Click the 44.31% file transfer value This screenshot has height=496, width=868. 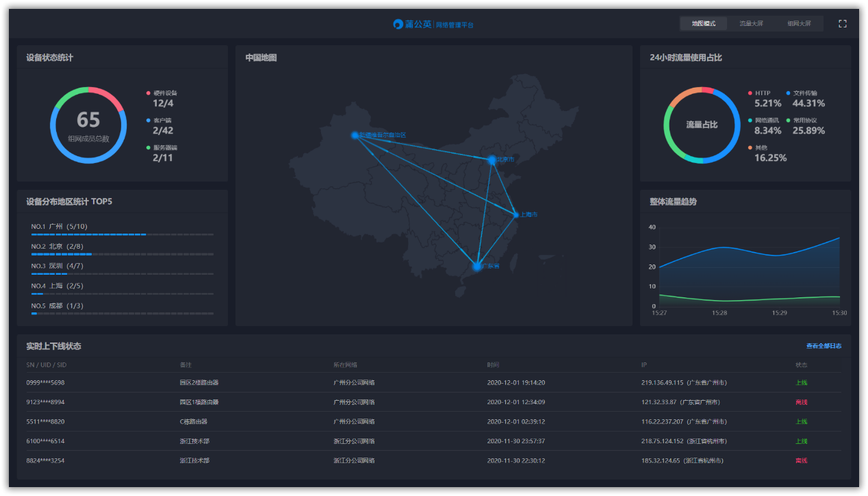[x=808, y=103]
